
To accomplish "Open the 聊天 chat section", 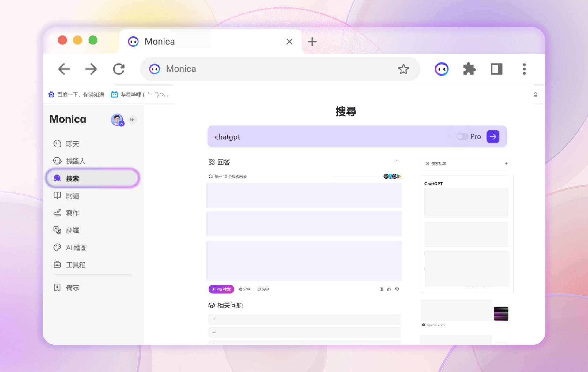I will pos(72,144).
